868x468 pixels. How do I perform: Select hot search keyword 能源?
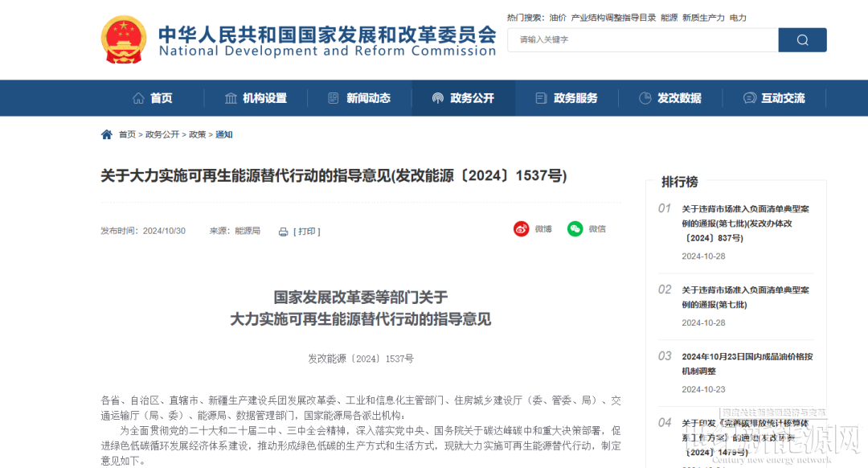669,18
